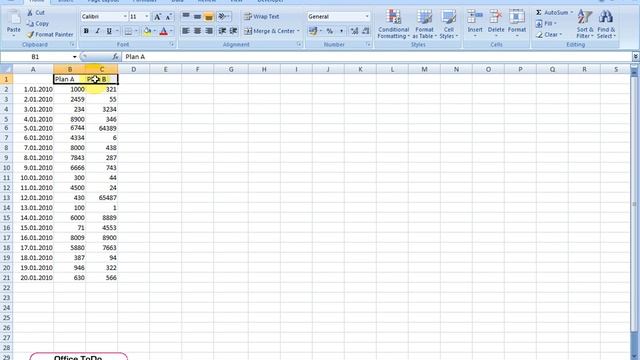
Task: Cut the selected cells
Action: coord(36,13)
